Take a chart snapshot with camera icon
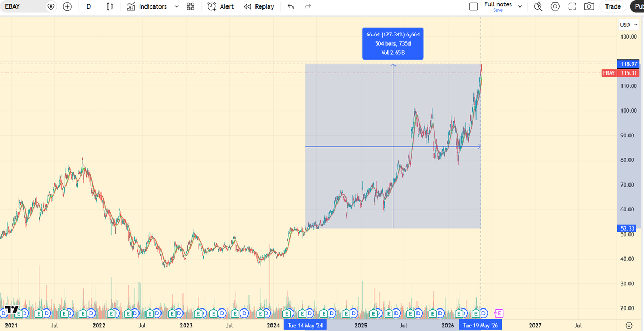 pos(589,6)
